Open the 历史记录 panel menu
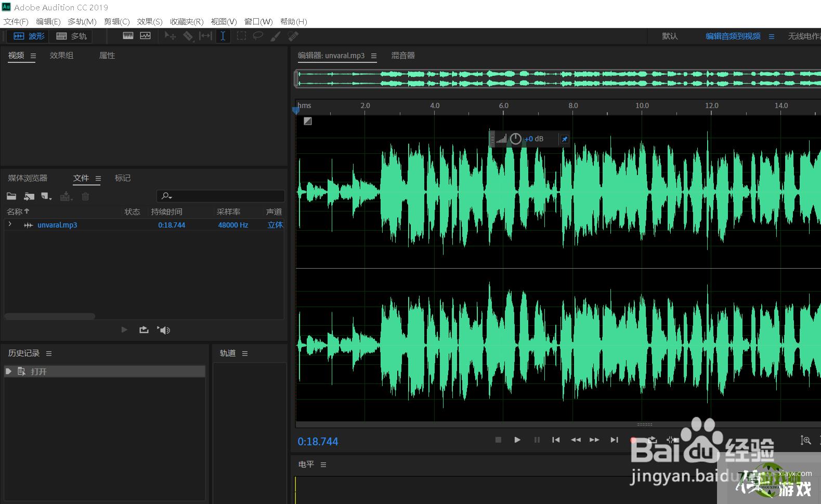The width and height of the screenshot is (821, 504). pyautogui.click(x=49, y=353)
